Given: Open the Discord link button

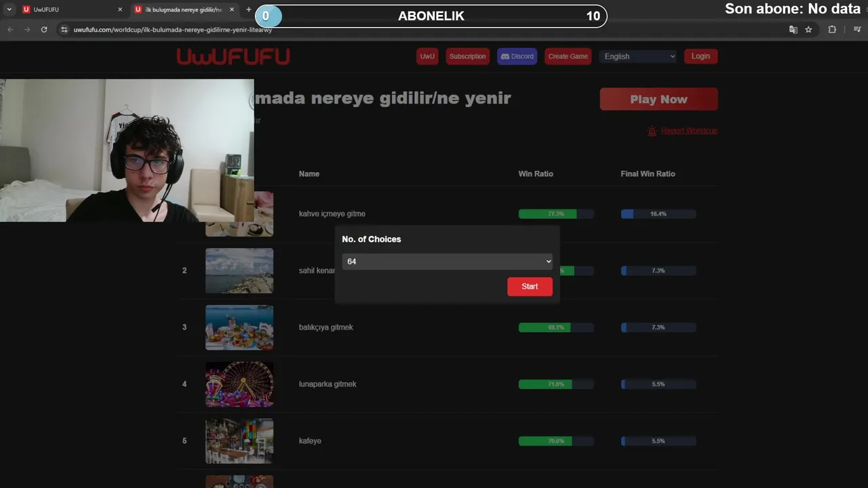Looking at the screenshot, I should pyautogui.click(x=517, y=56).
